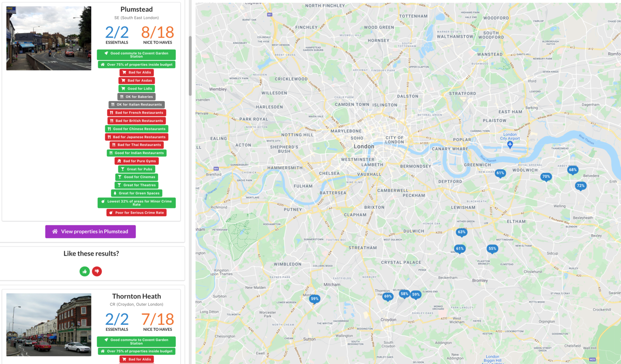
Task: Click the Great for Green Spaces tag
Action: click(137, 193)
